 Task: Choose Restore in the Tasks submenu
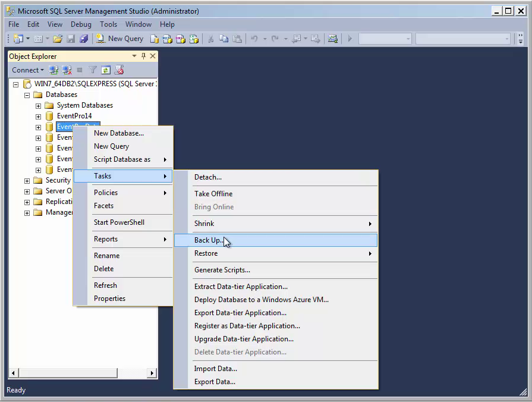275,253
